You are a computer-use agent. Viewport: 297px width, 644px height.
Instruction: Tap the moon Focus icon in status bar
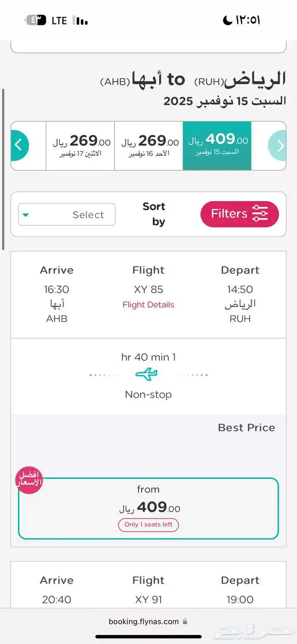(x=227, y=20)
